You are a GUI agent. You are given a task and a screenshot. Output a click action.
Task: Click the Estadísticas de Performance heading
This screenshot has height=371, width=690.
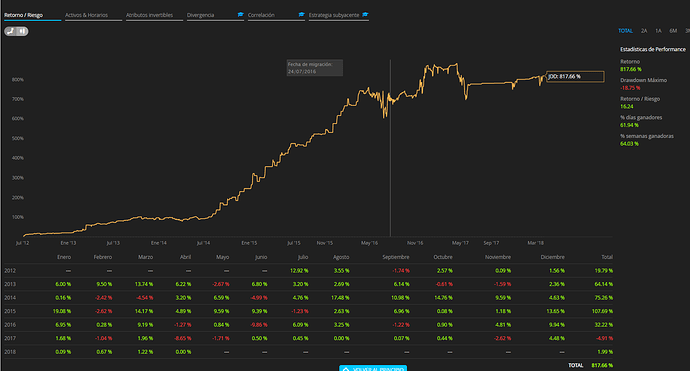(653, 49)
